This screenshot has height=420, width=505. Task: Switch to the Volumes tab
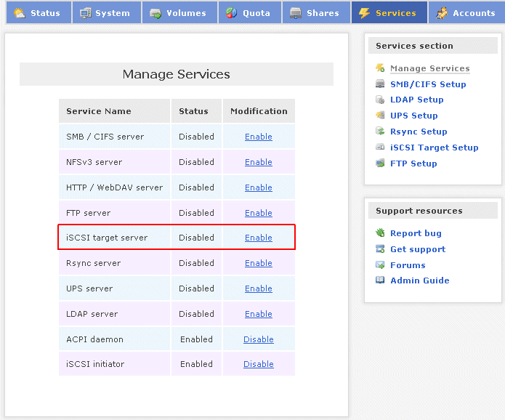pos(179,13)
